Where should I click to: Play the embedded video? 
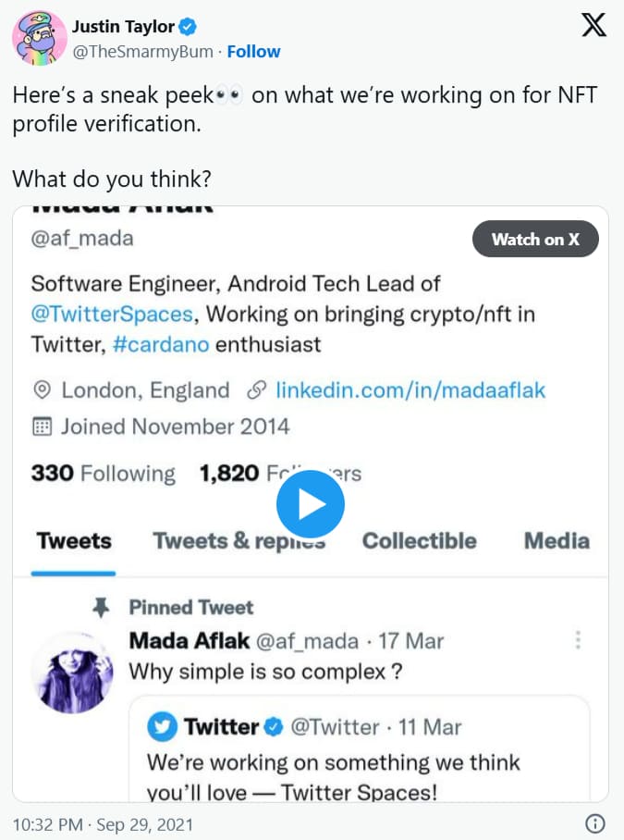[311, 504]
